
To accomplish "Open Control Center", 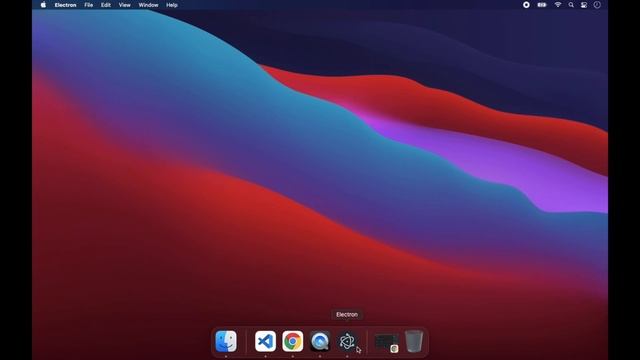I will (x=584, y=5).
